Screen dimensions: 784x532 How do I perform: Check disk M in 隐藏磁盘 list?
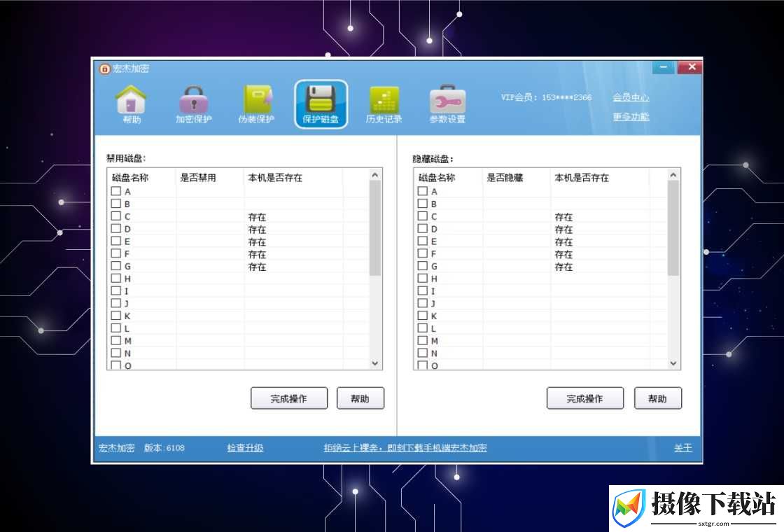(423, 340)
